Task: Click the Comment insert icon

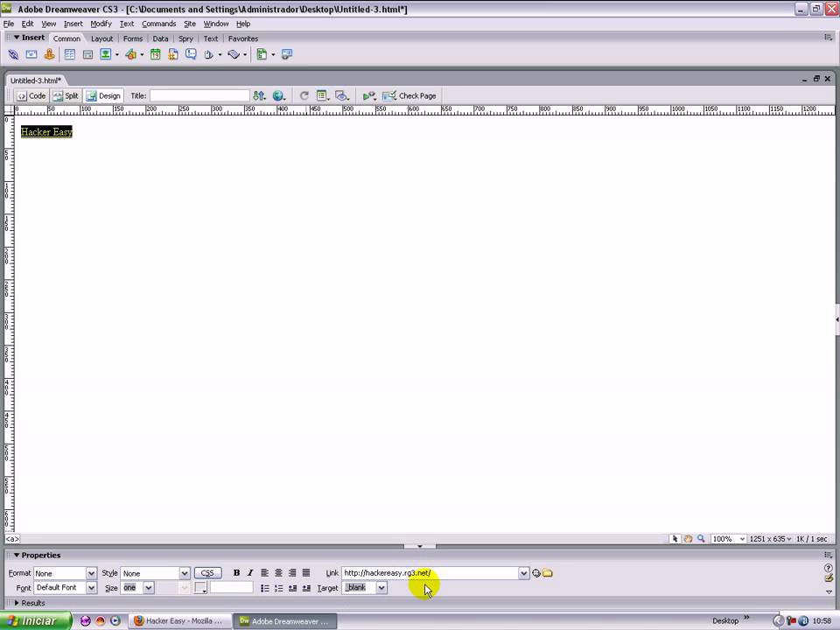Action: [191, 54]
